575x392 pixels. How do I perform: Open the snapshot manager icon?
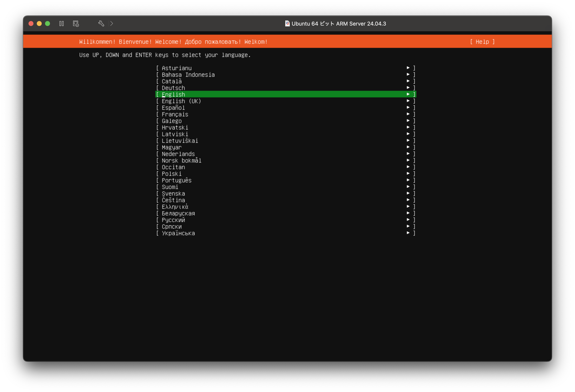[76, 24]
